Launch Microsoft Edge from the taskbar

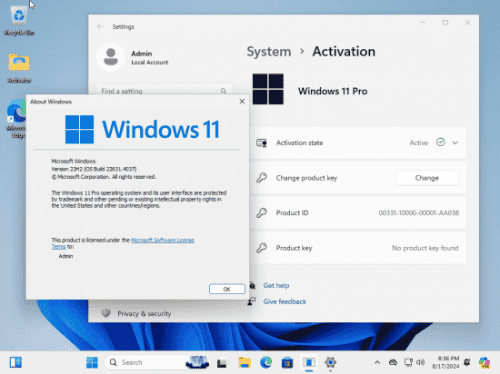[x=266, y=362]
